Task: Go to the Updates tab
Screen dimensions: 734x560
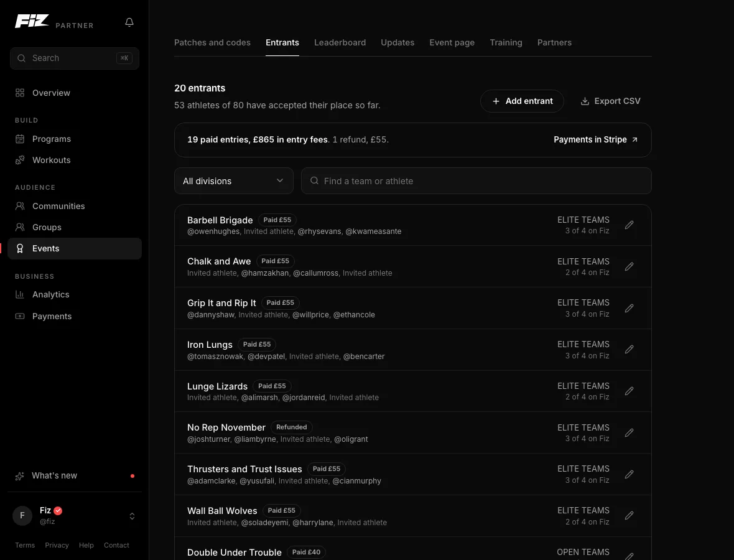Action: tap(397, 42)
